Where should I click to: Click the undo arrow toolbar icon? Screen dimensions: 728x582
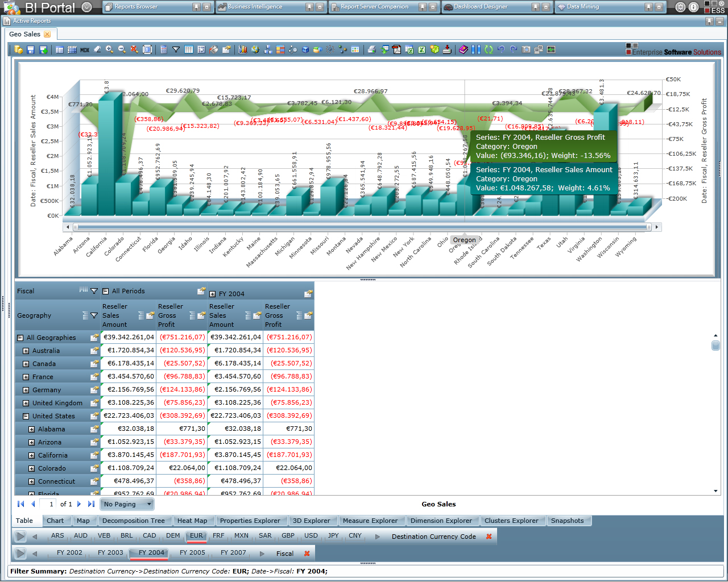pos(501,49)
